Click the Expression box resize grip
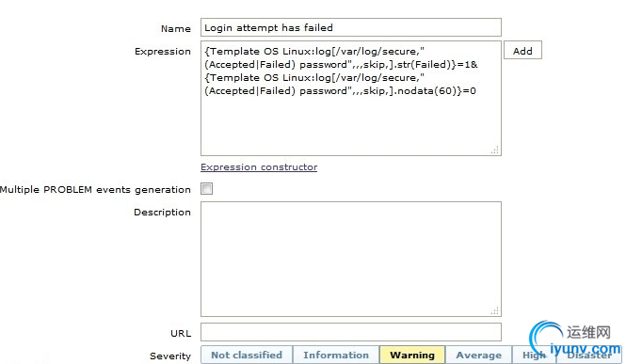The width and height of the screenshot is (626, 364). click(495, 150)
